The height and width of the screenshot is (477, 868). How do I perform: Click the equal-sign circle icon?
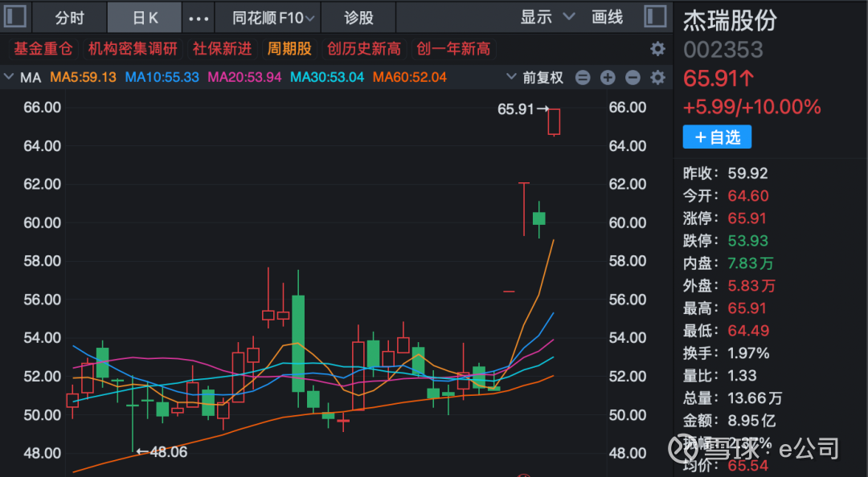pyautogui.click(x=583, y=77)
